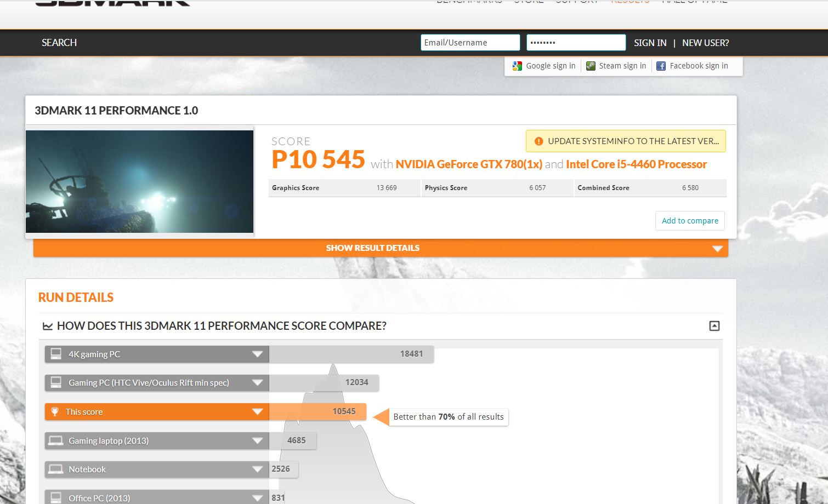This screenshot has width=828, height=504.
Task: Click the orange warning icon in update notice
Action: click(x=538, y=141)
